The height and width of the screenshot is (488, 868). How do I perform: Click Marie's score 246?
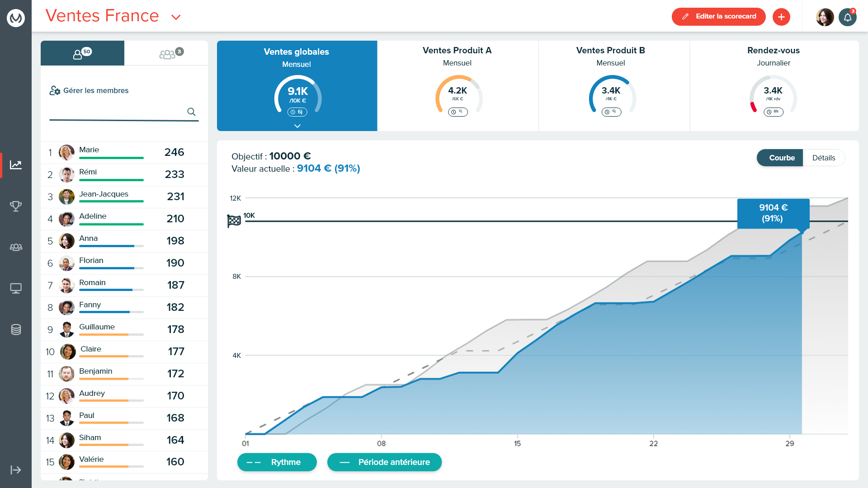point(174,152)
